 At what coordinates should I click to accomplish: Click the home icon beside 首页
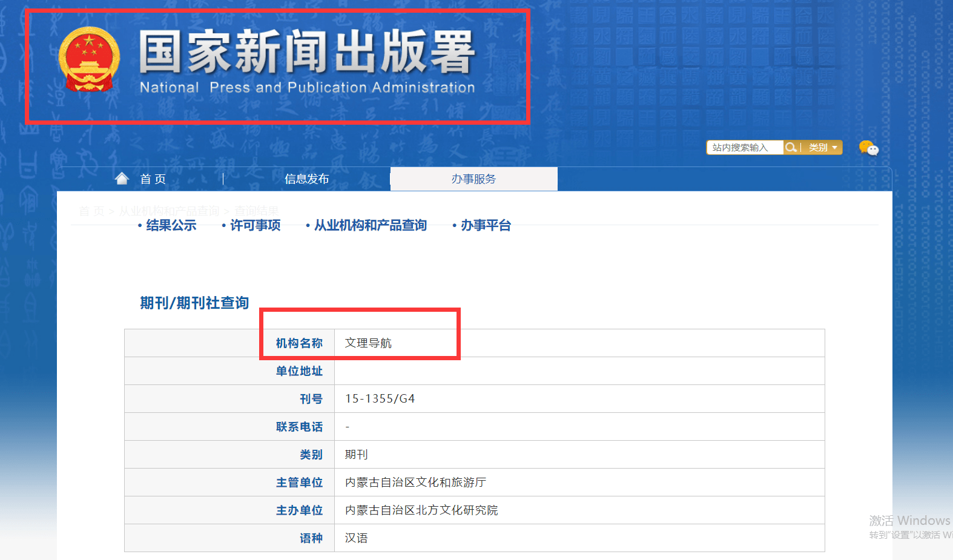click(122, 178)
